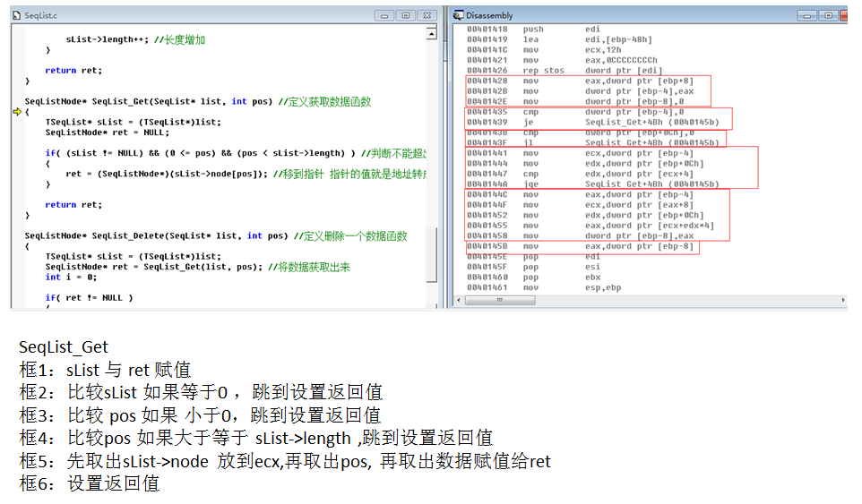Maximize the SeqList.c window
Image resolution: width=862 pixels, height=504 pixels.
point(406,15)
